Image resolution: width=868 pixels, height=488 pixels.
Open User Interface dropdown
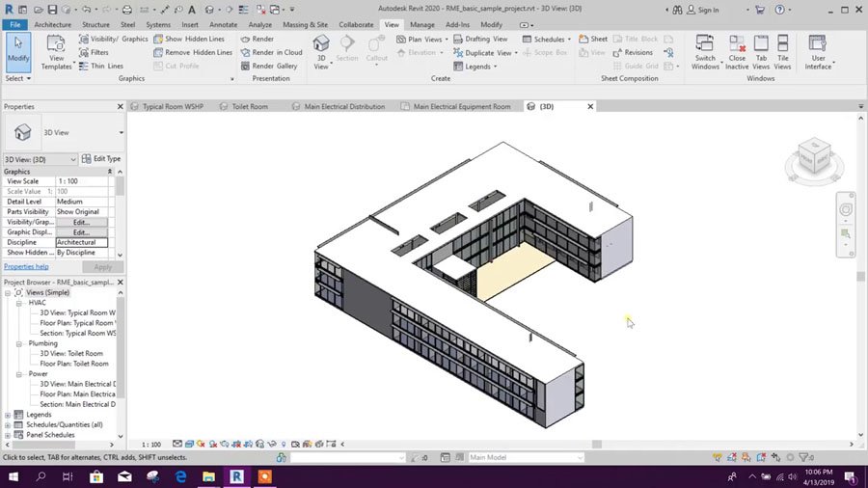click(819, 53)
